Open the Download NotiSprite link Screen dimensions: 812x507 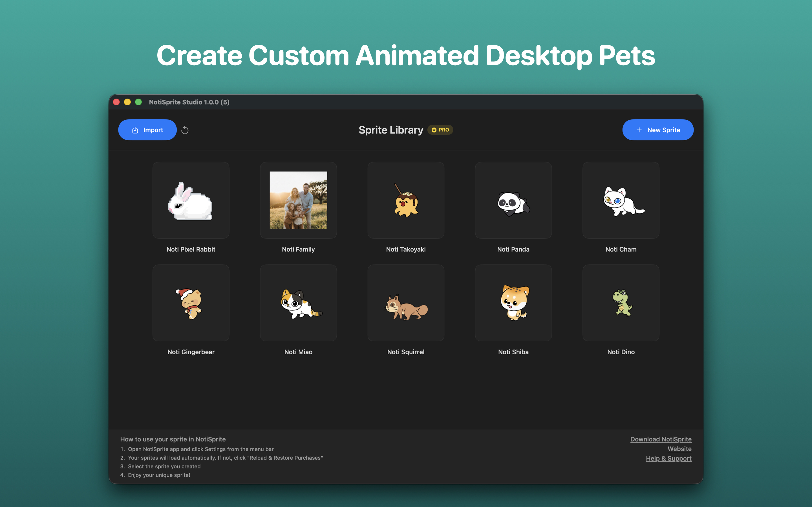point(661,439)
